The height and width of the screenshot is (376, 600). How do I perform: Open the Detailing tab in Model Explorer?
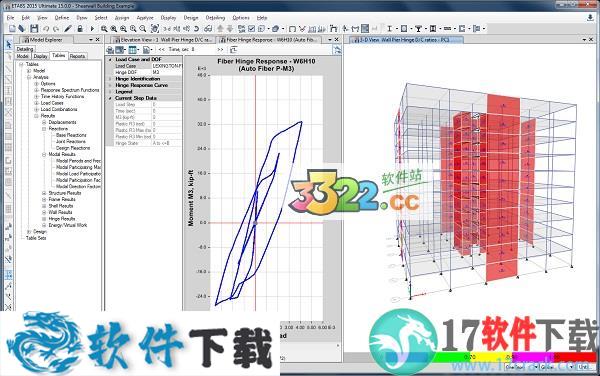click(25, 49)
